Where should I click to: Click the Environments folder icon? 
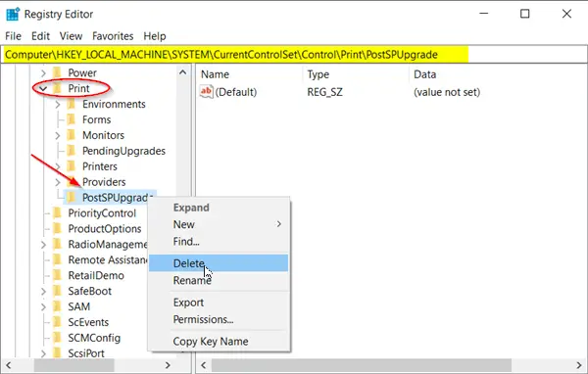point(72,104)
